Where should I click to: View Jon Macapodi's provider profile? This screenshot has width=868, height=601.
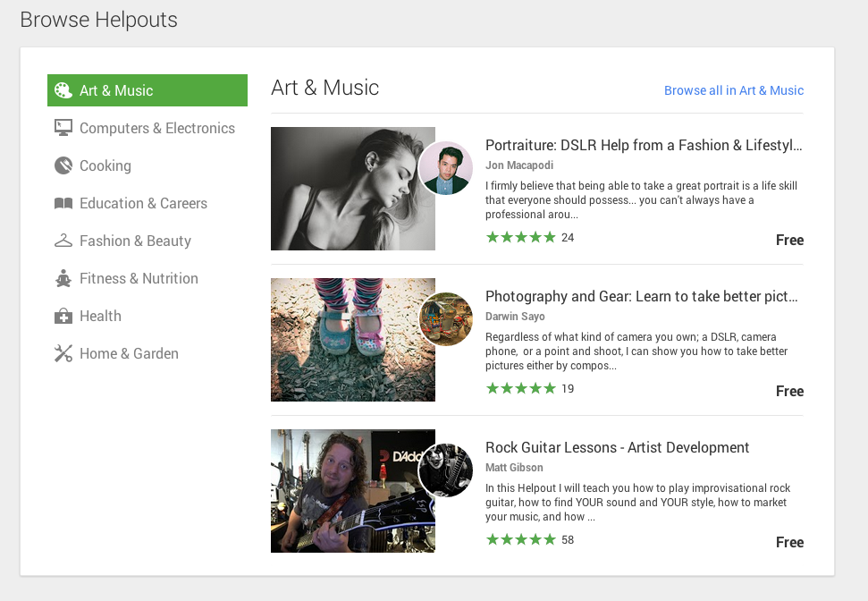click(518, 165)
